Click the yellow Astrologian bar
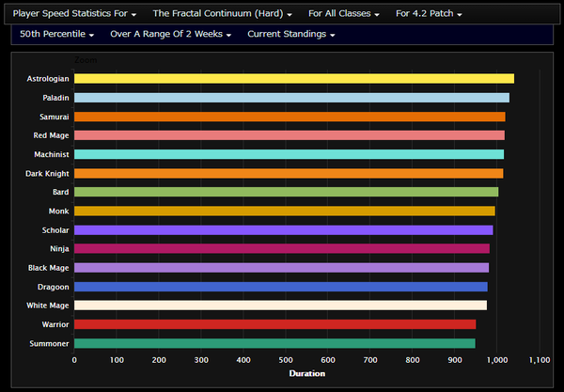This screenshot has height=392, width=564. (294, 79)
